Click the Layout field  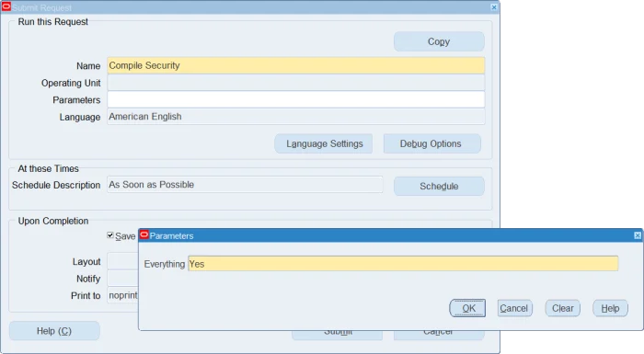tap(122, 261)
